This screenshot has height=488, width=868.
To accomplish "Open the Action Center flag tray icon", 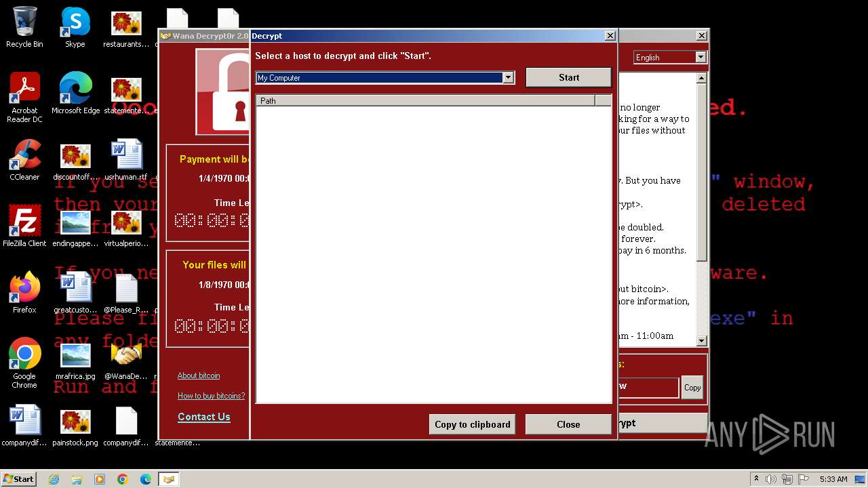I will point(803,479).
